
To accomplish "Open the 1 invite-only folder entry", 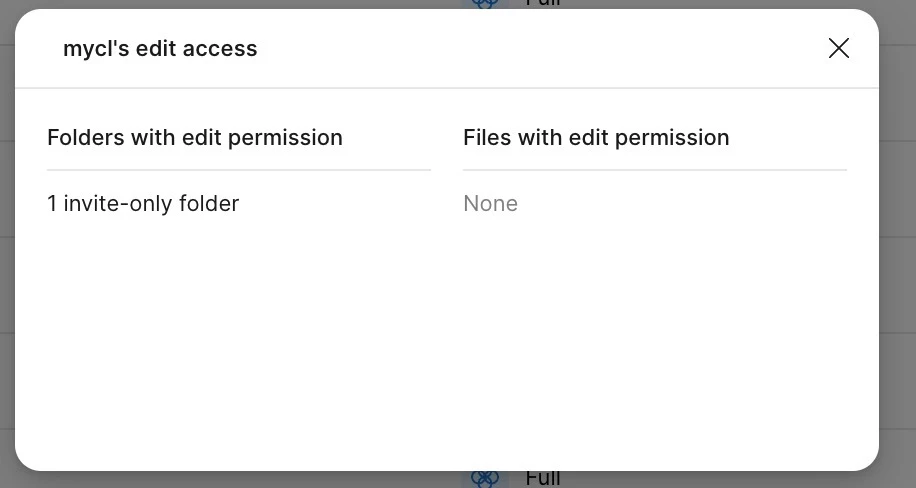I will (143, 204).
